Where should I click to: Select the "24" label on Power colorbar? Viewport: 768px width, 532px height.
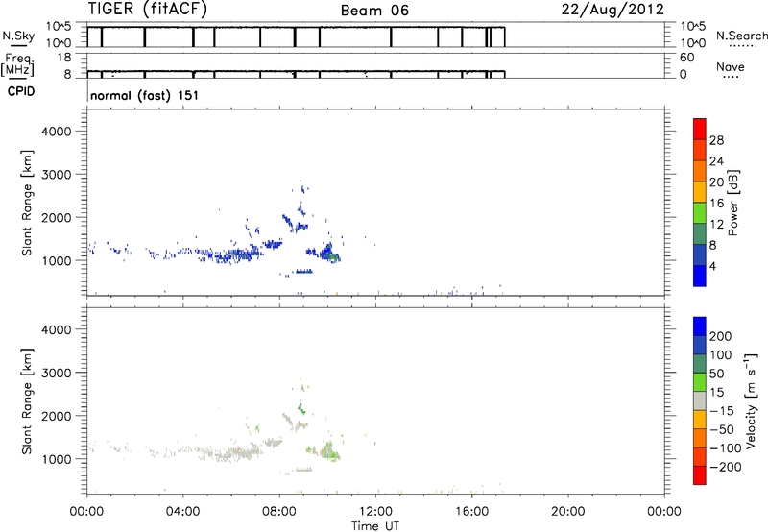(x=716, y=161)
